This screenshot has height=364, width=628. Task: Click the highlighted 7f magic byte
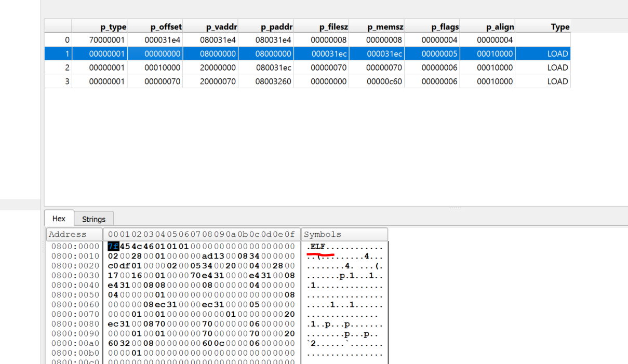point(112,246)
